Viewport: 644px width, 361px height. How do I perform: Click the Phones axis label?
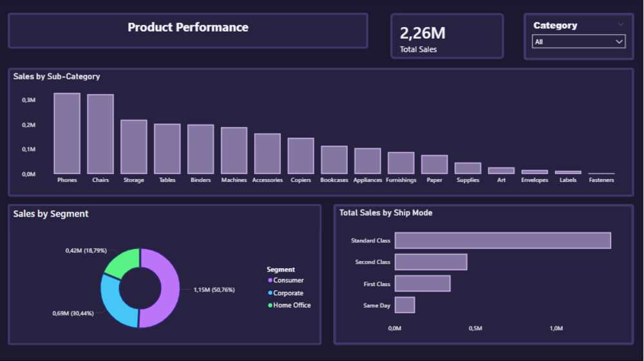[x=67, y=180]
